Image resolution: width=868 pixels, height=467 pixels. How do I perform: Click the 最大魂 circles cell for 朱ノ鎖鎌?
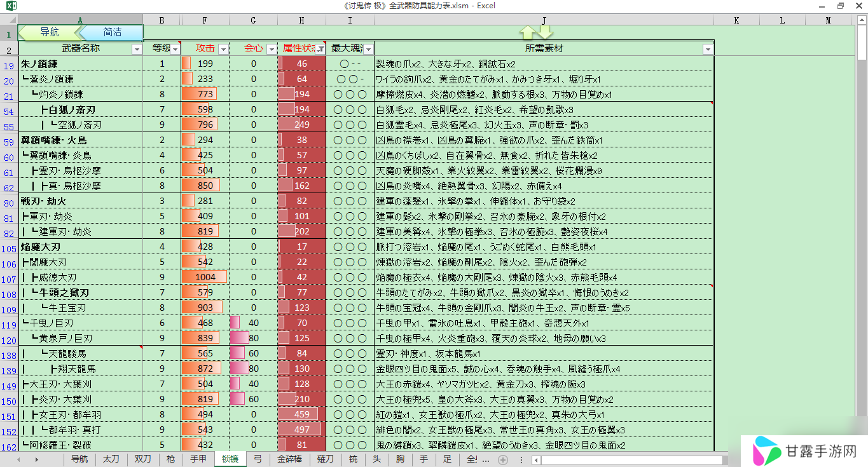pos(350,64)
